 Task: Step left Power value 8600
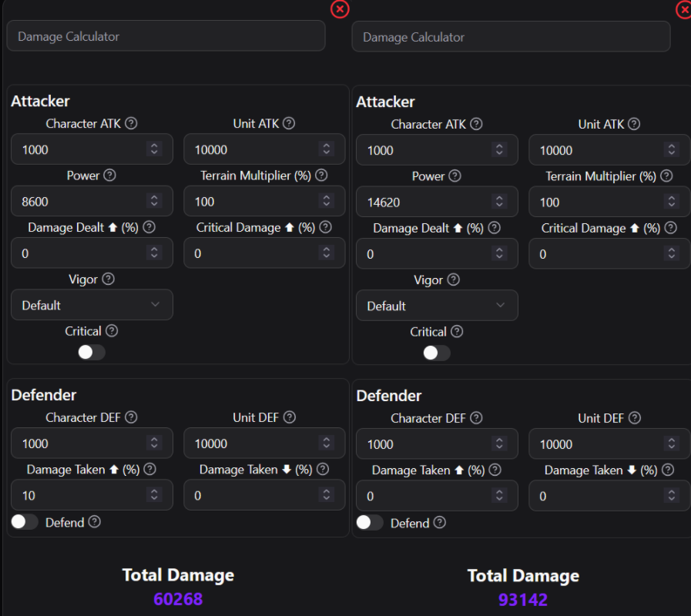tap(154, 201)
